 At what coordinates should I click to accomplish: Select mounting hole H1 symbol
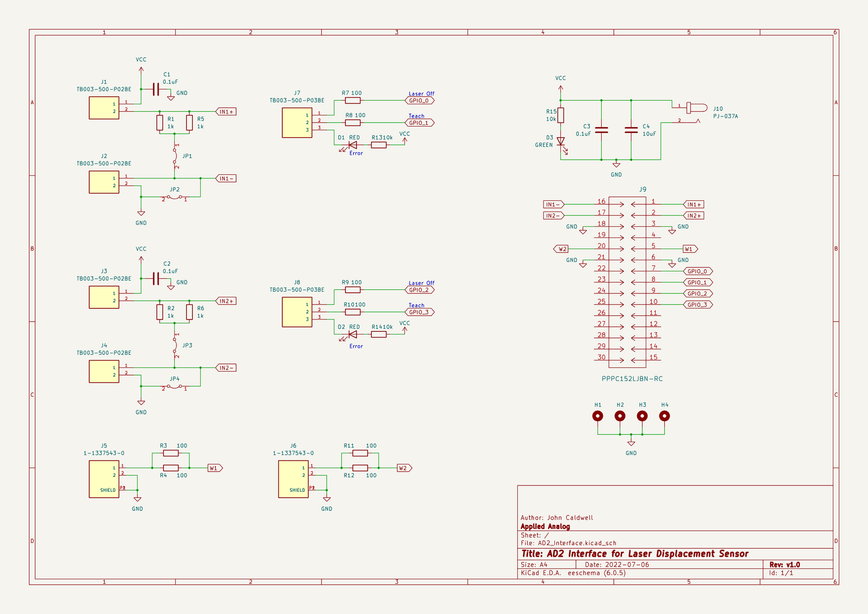(597, 416)
